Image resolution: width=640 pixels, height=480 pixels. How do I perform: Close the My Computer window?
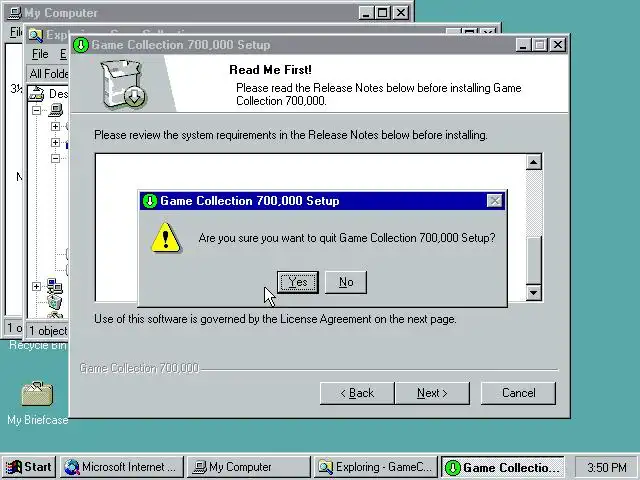[401, 13]
